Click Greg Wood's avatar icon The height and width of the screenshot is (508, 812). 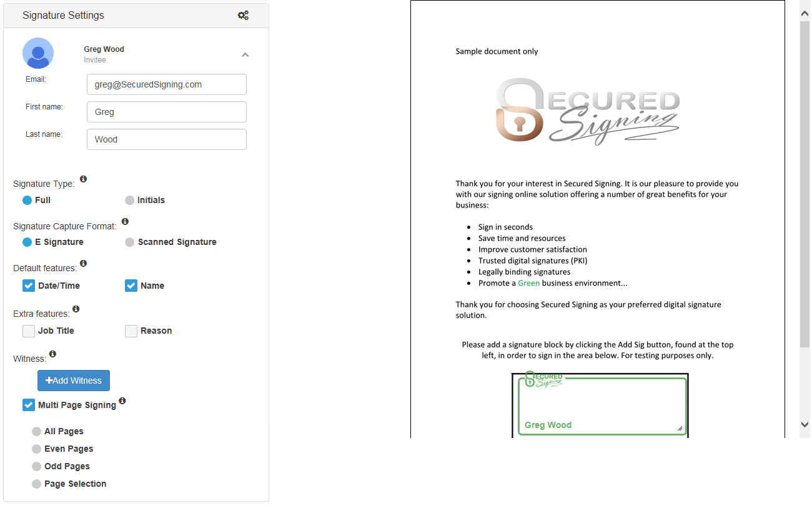(x=38, y=53)
